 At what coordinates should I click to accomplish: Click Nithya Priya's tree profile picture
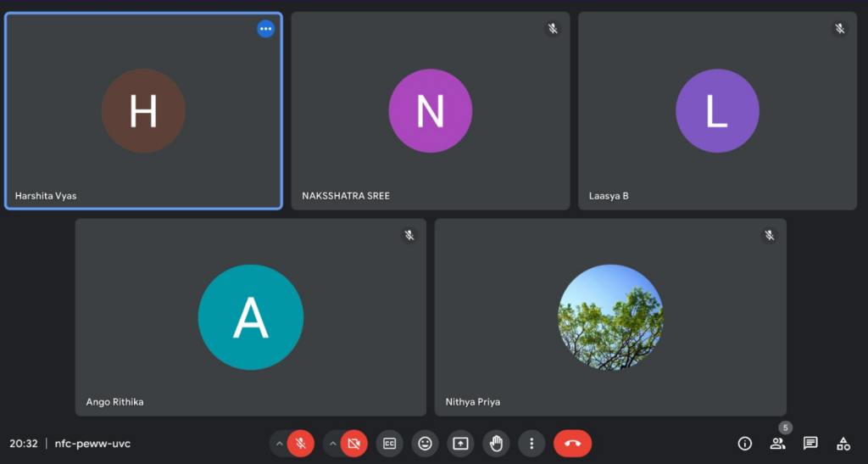[610, 317]
